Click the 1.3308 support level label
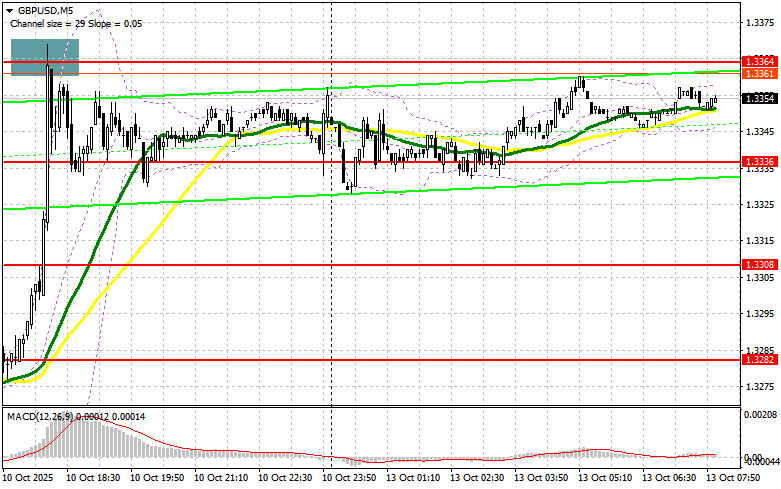The width and height of the screenshot is (781, 489). click(757, 265)
